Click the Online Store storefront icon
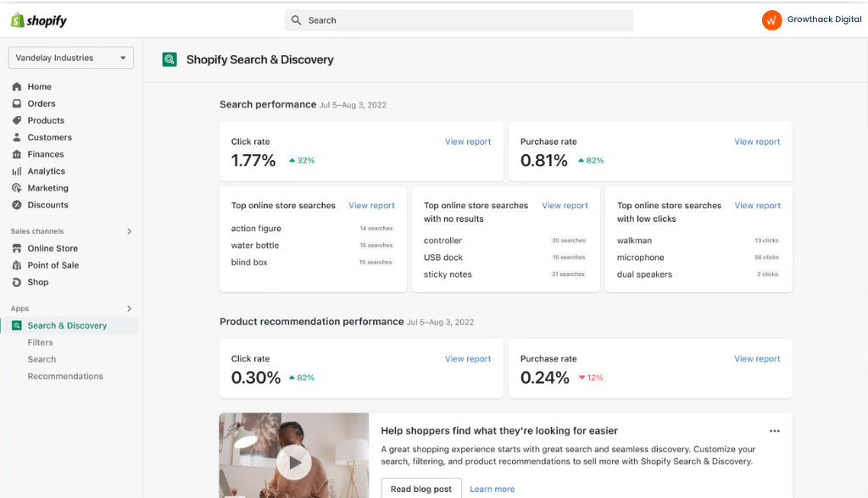The height and width of the screenshot is (498, 868). pyautogui.click(x=17, y=248)
